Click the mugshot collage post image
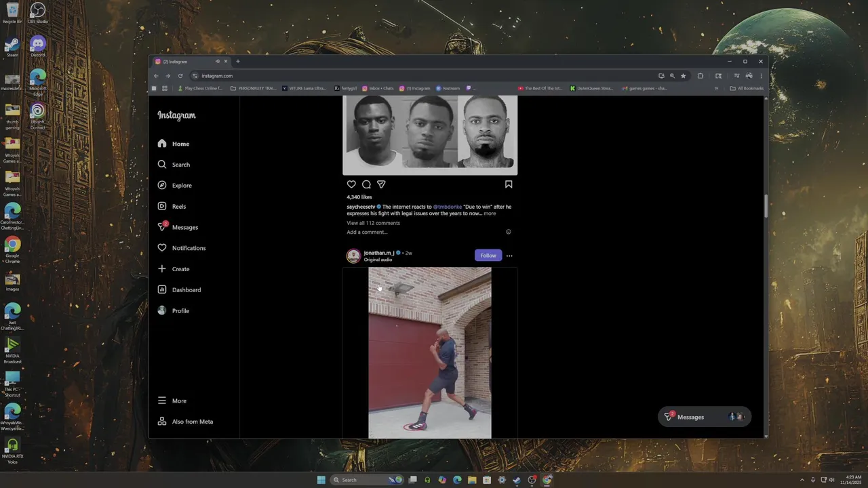The height and width of the screenshot is (488, 868). point(430,135)
